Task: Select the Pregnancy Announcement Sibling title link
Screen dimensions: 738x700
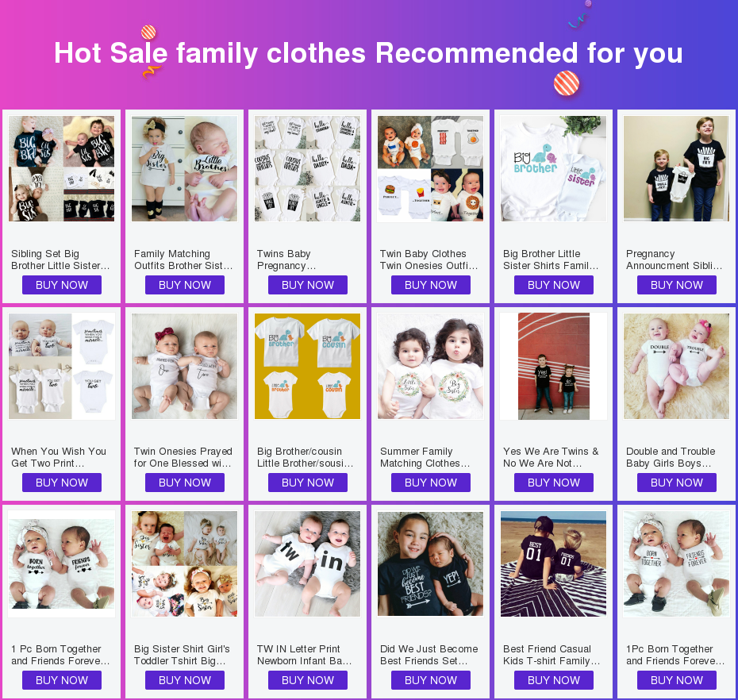Action: pyautogui.click(x=674, y=260)
